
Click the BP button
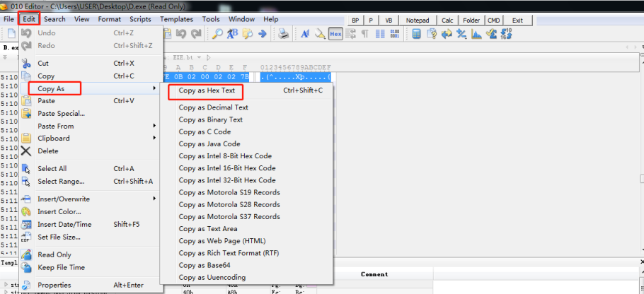[x=355, y=20]
